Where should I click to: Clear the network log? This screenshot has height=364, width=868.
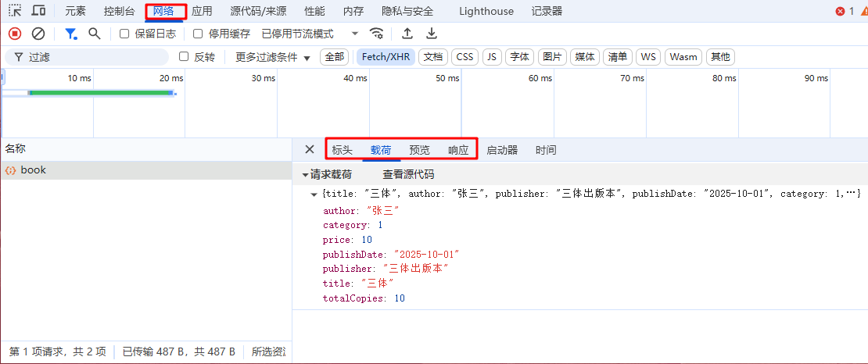38,34
